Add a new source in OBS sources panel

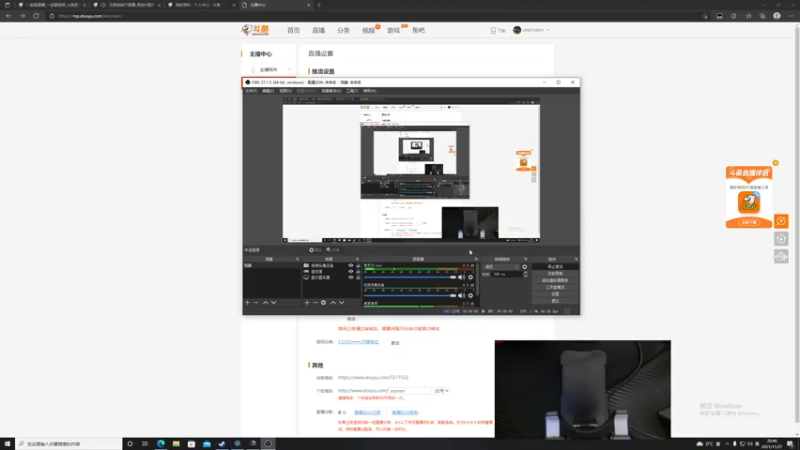(307, 303)
